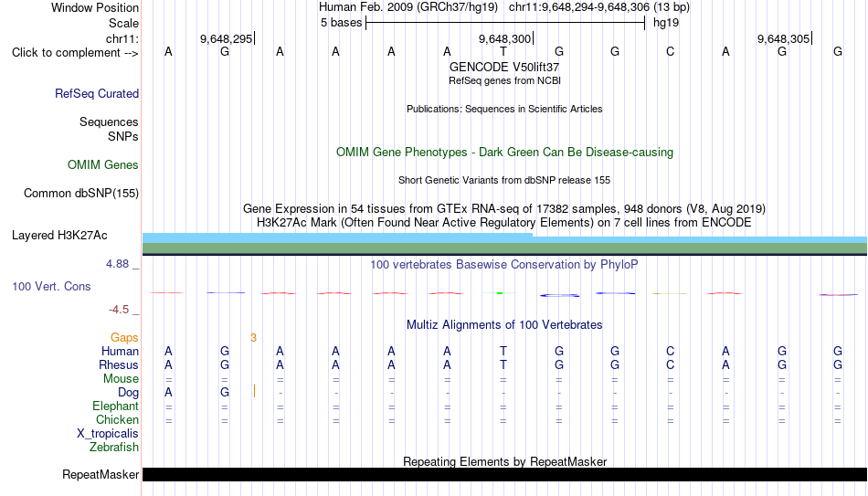Click the H3K27Ac Mark ENCODE track title
The image size is (868, 496).
click(504, 223)
